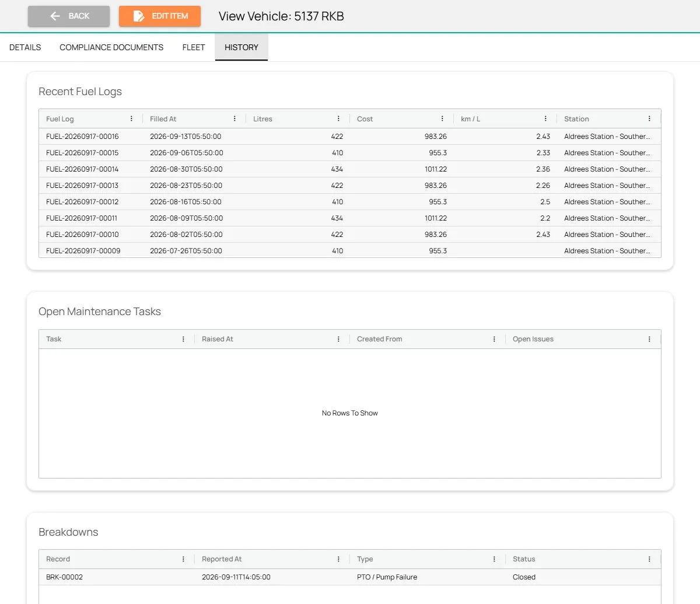Open Filled At column menu icon

235,118
